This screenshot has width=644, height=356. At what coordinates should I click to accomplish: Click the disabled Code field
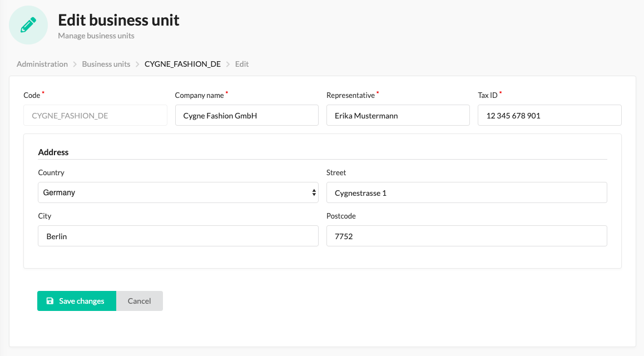pos(95,115)
